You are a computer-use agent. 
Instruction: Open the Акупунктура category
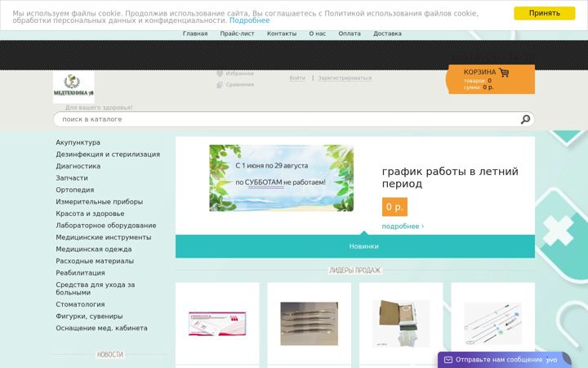click(78, 142)
